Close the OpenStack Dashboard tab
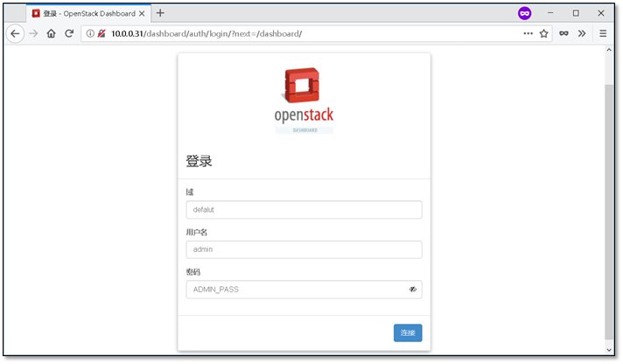 (x=142, y=13)
